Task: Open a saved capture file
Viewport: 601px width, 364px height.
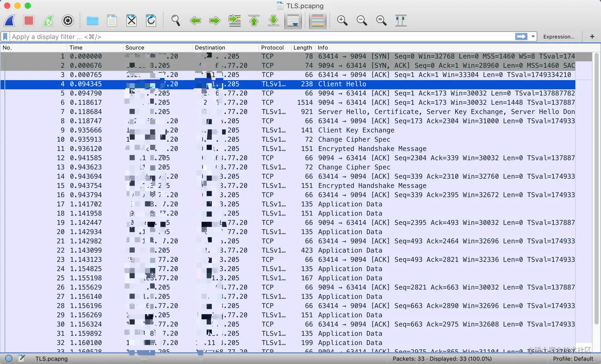Action: (92, 20)
